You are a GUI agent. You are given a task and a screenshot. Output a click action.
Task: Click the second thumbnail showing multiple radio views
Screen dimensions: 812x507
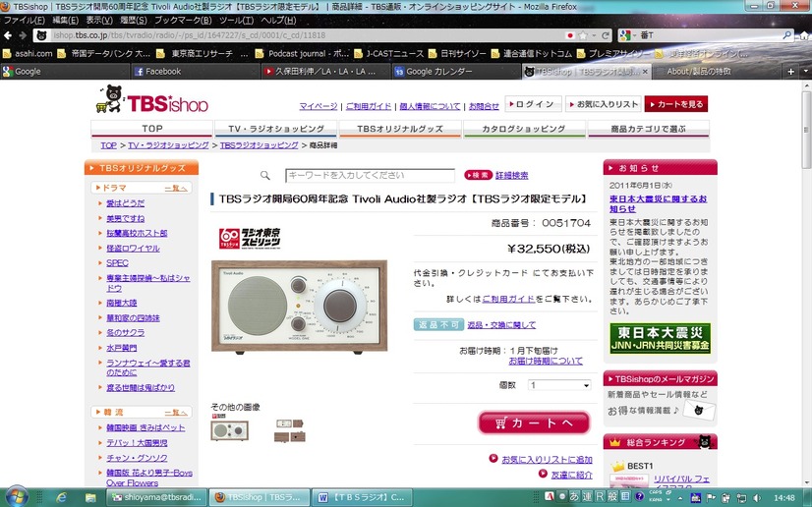point(290,430)
